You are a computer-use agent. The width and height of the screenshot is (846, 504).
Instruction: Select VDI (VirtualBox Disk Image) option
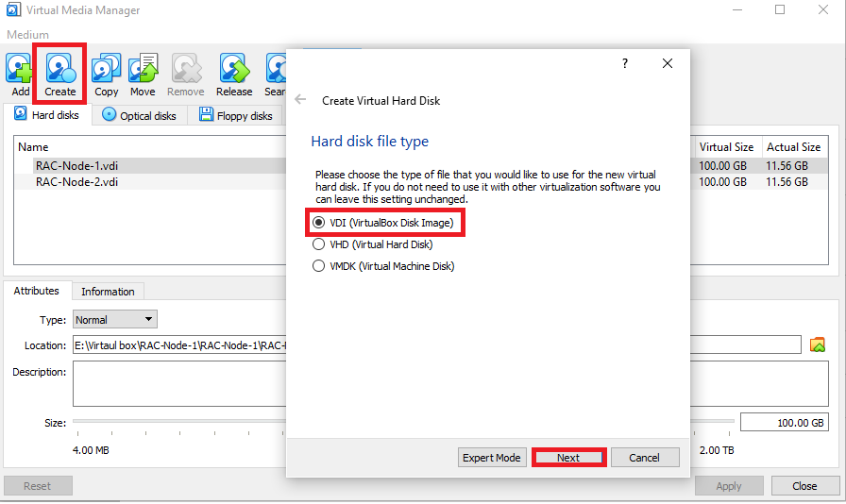pyautogui.click(x=383, y=223)
